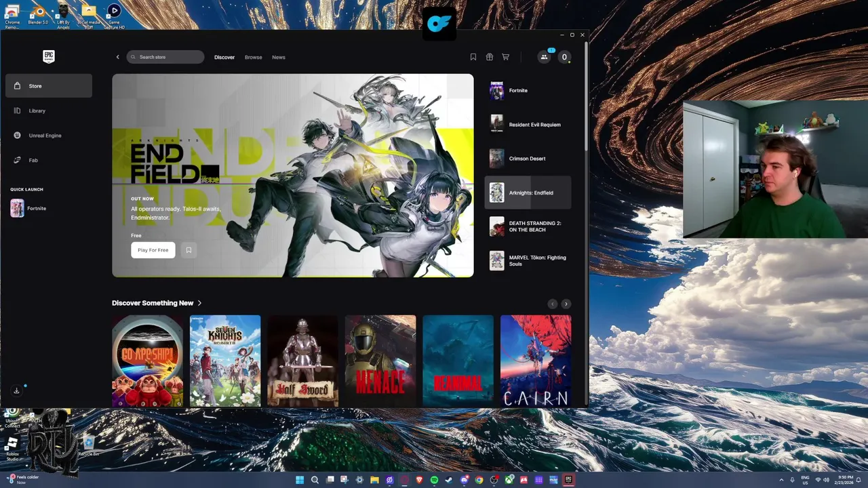Viewport: 868px width, 488px height.
Task: Open the Friends icon in header
Action: pyautogui.click(x=544, y=57)
